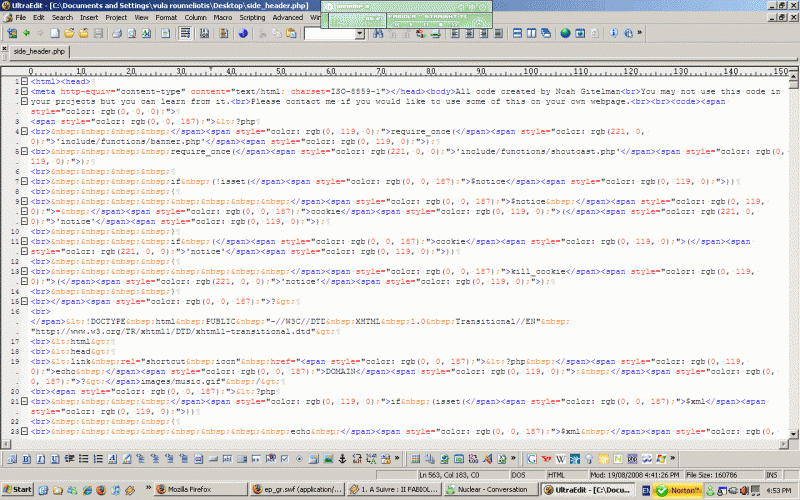Click the green back arrow icon
The image size is (800, 500).
(x=26, y=33)
